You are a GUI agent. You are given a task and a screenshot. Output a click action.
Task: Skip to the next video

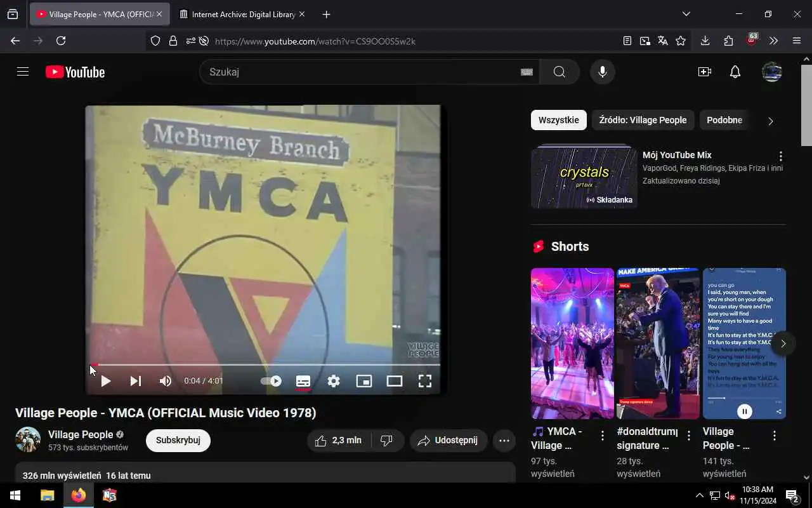136,381
